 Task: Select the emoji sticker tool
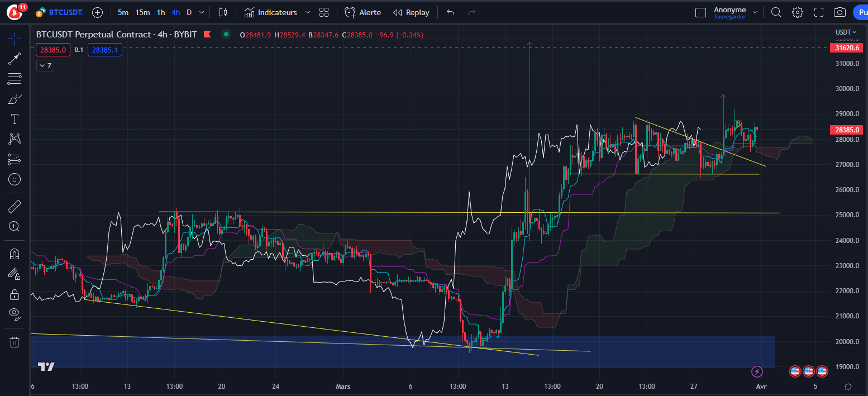point(14,179)
